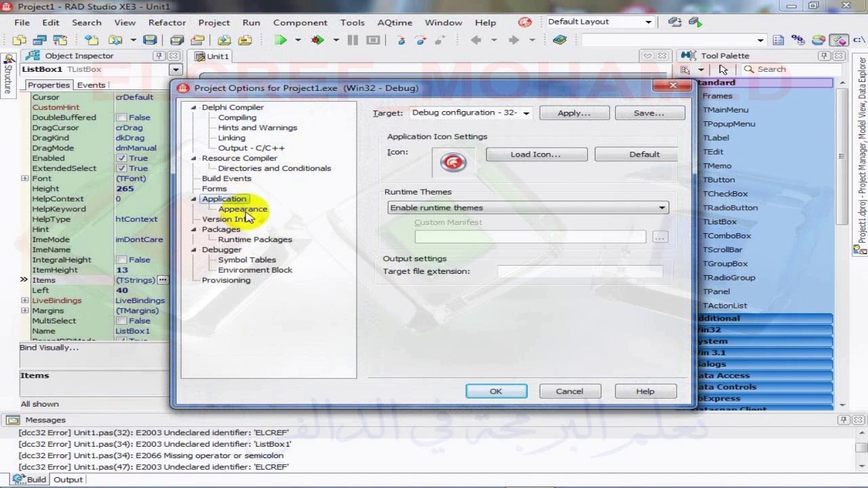Screen dimensions: 868x488
Task: Click the Forward navigation arrow icon
Action: coord(514,40)
